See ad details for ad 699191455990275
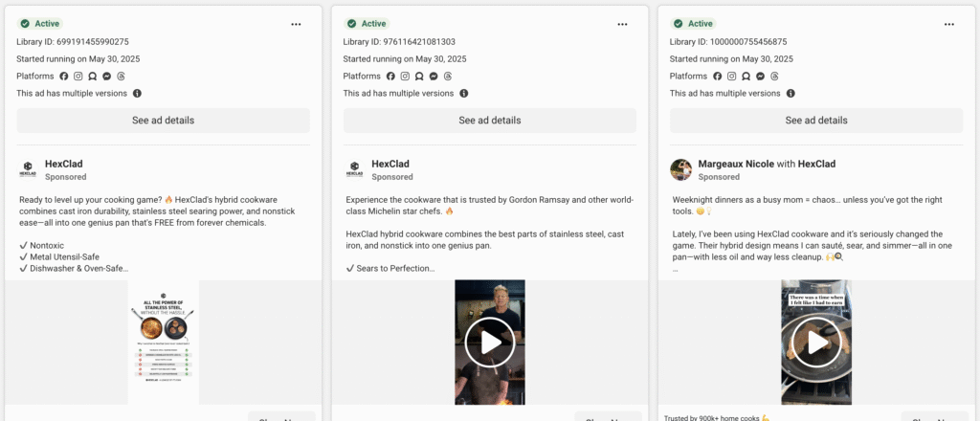Image resolution: width=980 pixels, height=421 pixels. click(163, 121)
